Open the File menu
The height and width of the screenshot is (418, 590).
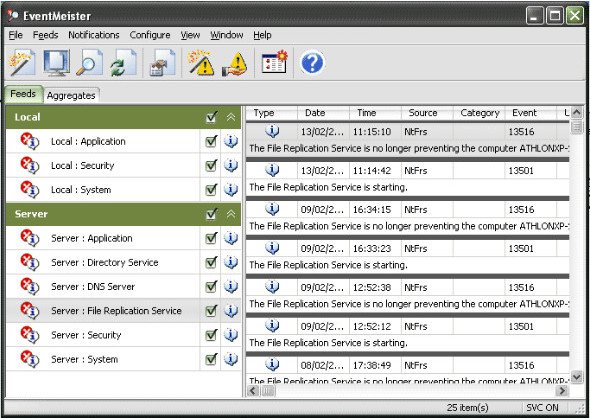[x=15, y=35]
